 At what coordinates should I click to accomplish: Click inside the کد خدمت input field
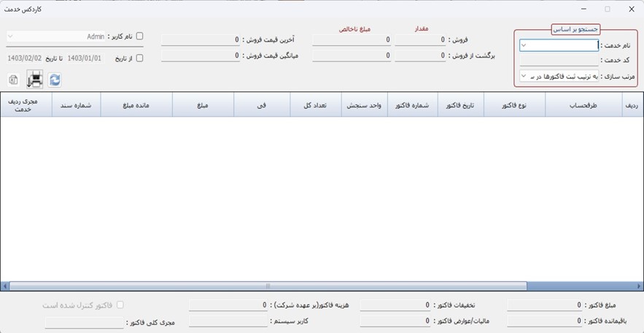click(x=558, y=61)
